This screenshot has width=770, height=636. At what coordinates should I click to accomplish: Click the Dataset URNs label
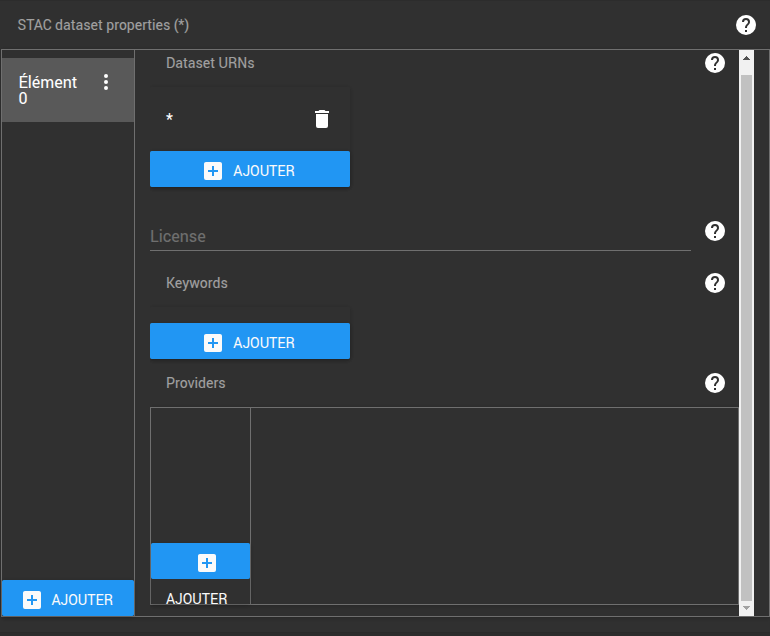pyautogui.click(x=210, y=63)
